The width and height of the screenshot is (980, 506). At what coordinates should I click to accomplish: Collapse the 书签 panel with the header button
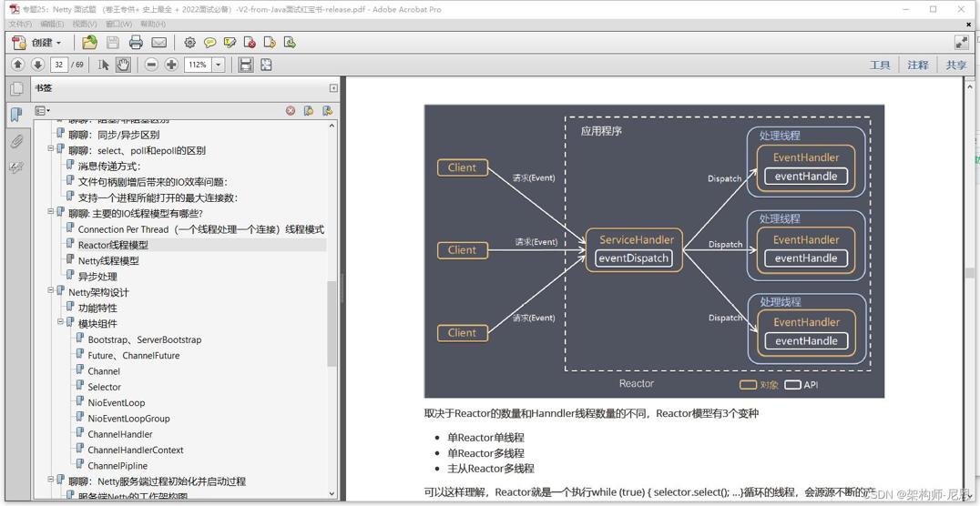[x=333, y=88]
